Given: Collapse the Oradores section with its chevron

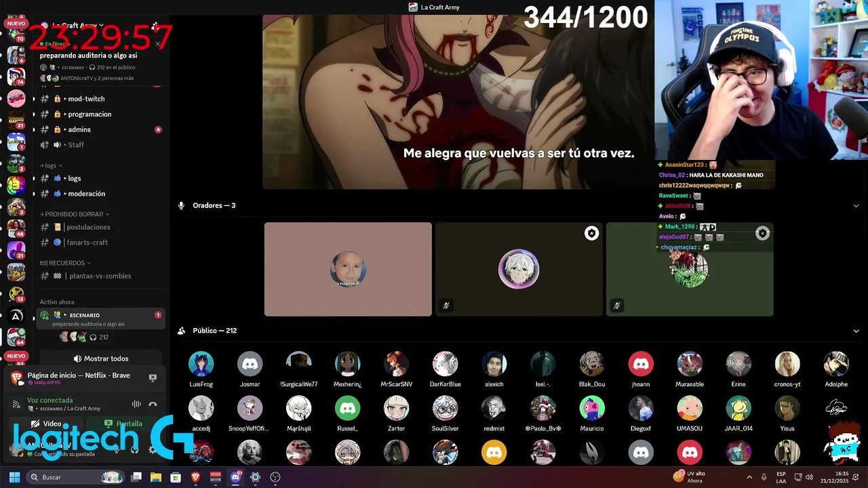Looking at the screenshot, I should tap(856, 205).
